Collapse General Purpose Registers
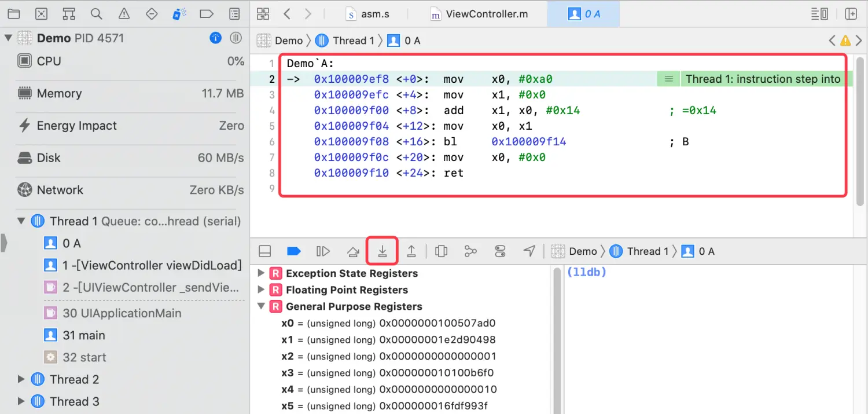The image size is (868, 414). tap(261, 306)
